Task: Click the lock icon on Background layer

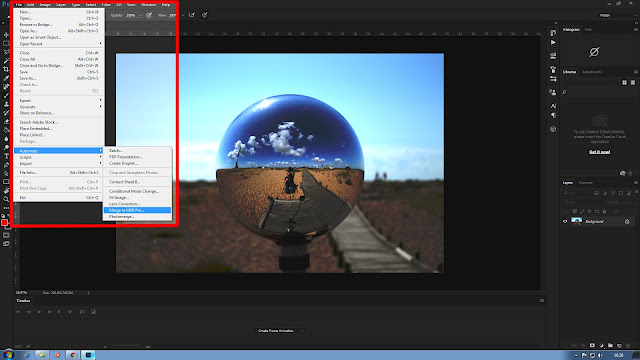Action: [627, 222]
